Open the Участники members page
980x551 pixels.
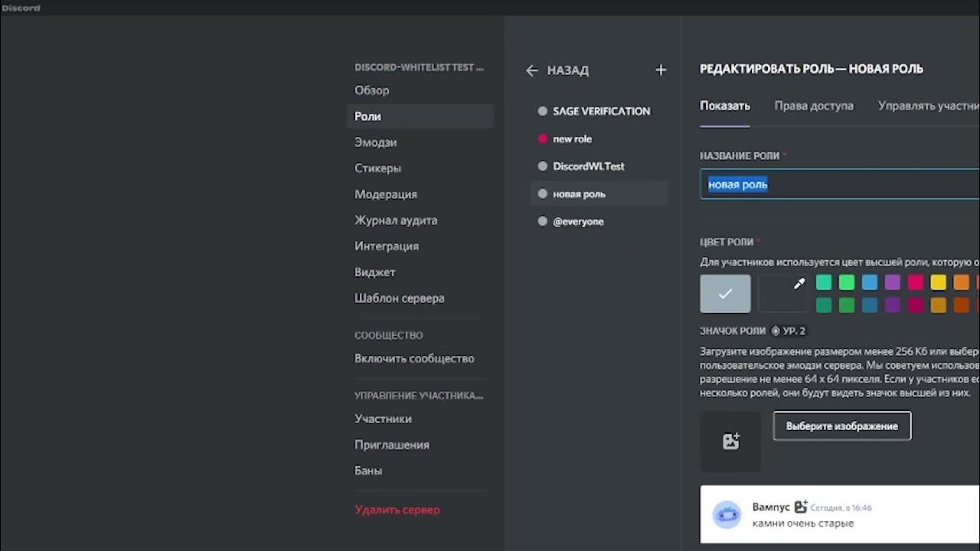click(x=383, y=419)
